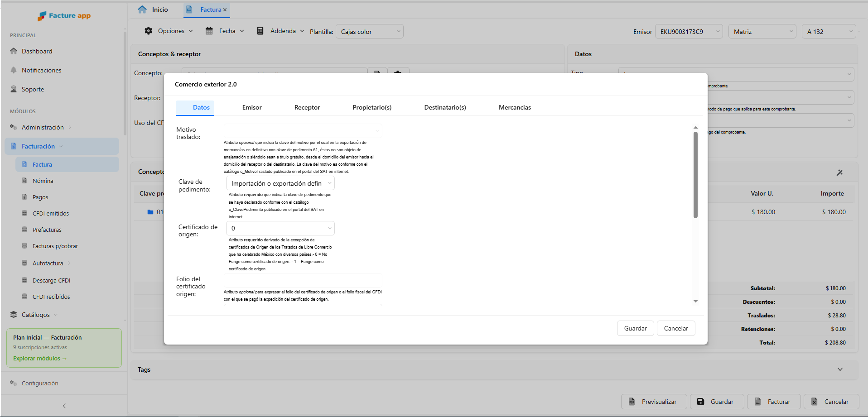
Task: Click Guardar in the Comercio exterior dialog
Action: (x=635, y=328)
